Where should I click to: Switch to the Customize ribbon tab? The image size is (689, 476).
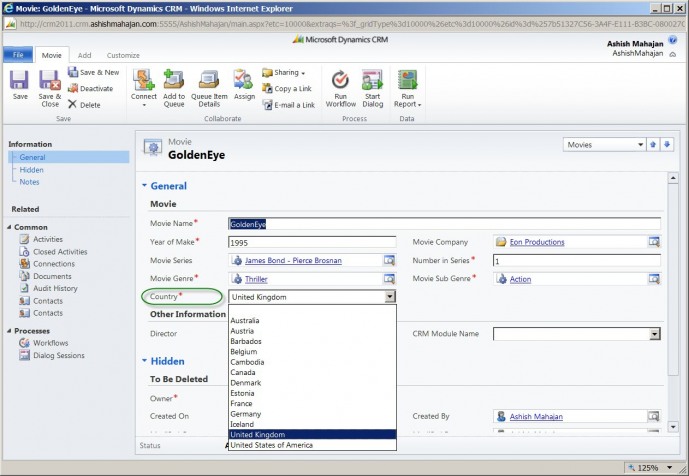click(x=123, y=55)
